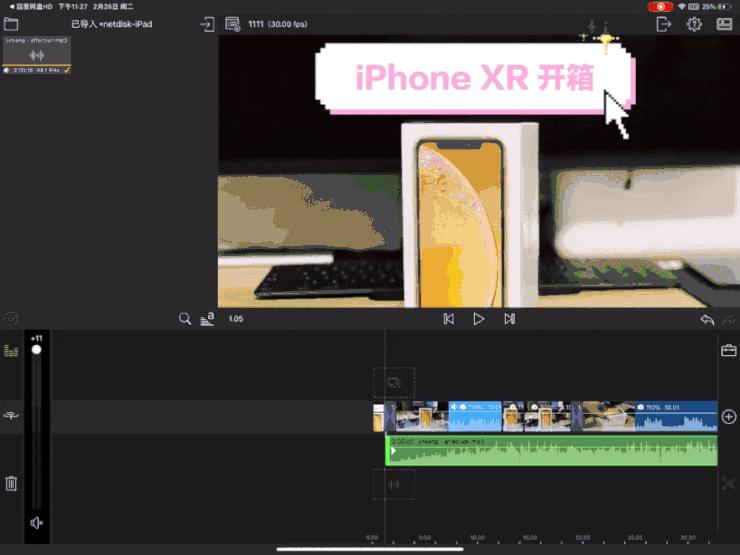Tap the magnifier search icon in library
The height and width of the screenshot is (555, 740).
[x=185, y=319]
